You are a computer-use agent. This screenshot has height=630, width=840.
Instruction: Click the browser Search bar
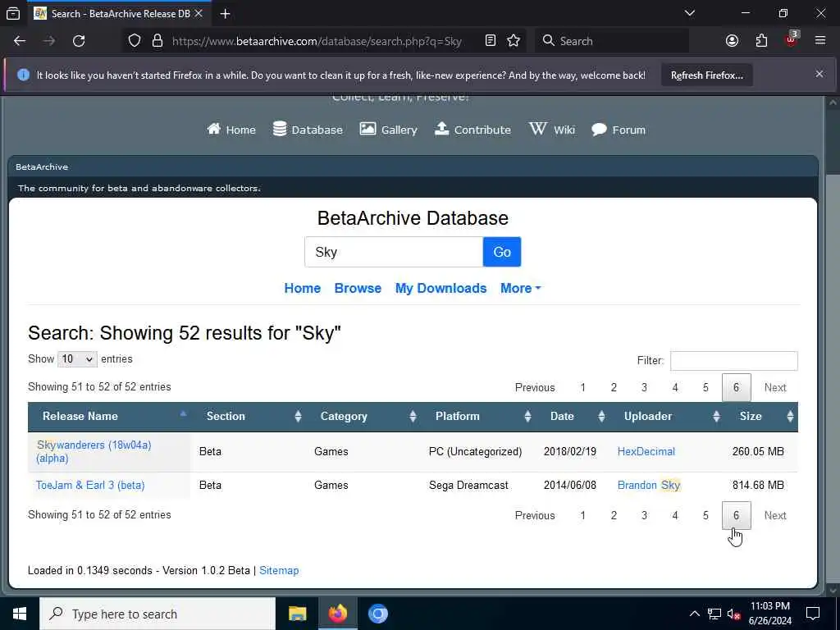[x=612, y=41]
